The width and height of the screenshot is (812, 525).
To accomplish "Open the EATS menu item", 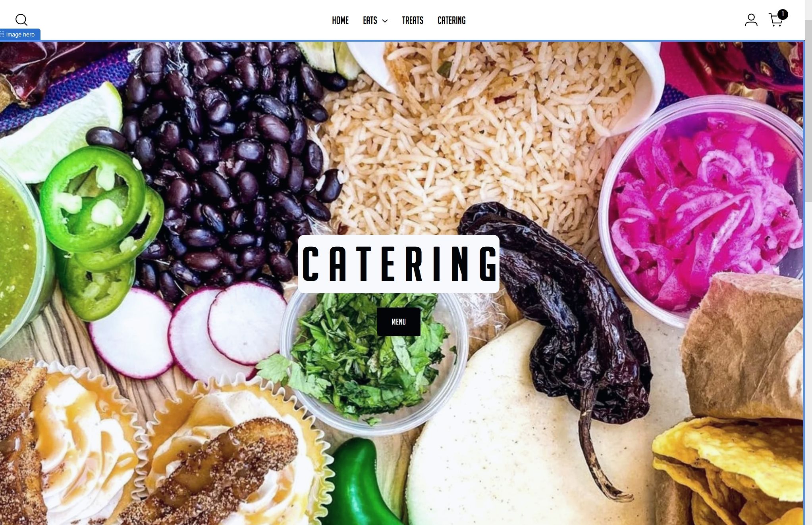I will coord(370,20).
